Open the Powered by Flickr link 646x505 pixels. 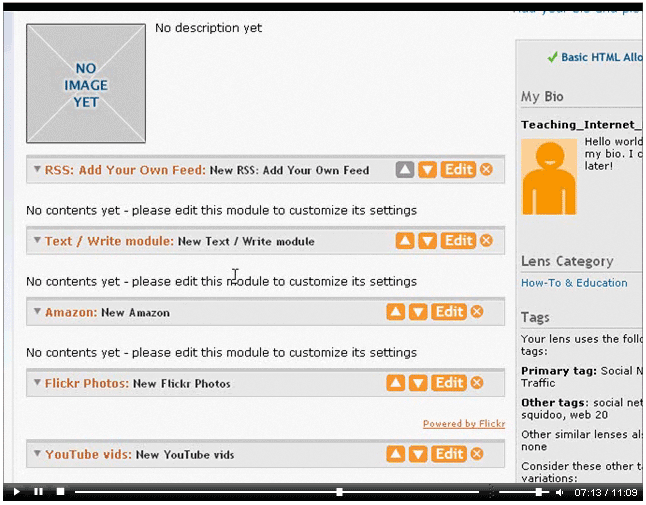pyautogui.click(x=464, y=424)
